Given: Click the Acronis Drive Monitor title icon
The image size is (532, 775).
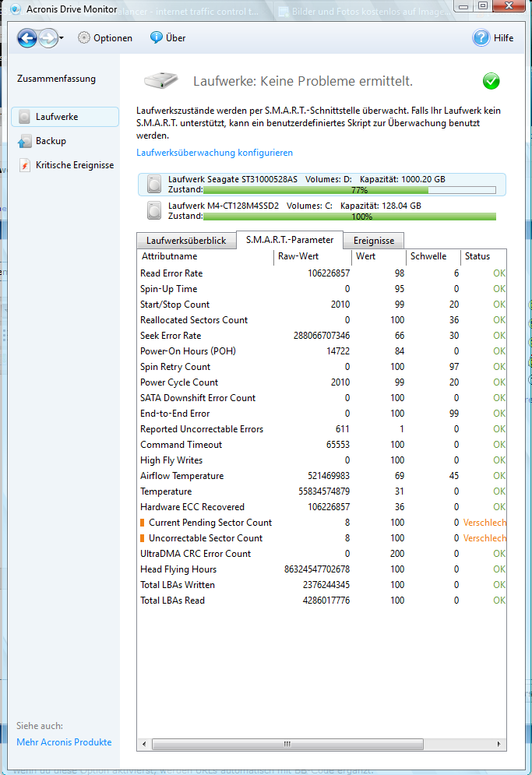Looking at the screenshot, I should pos(16,9).
